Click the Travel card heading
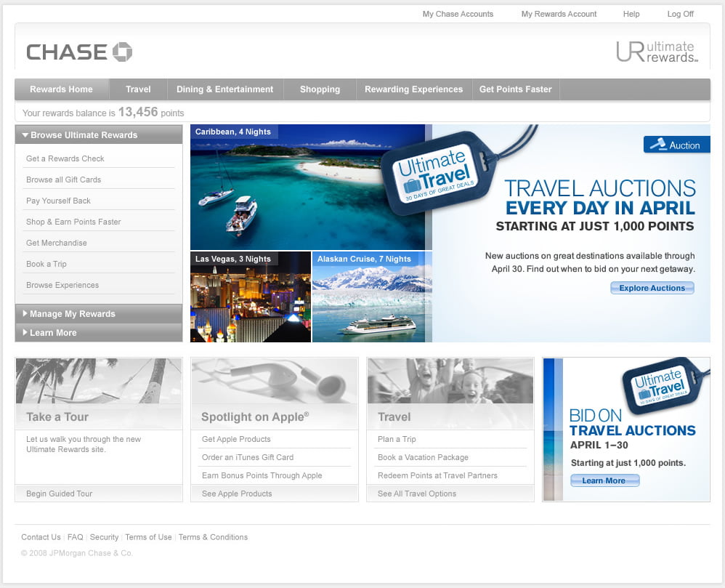 394,416
